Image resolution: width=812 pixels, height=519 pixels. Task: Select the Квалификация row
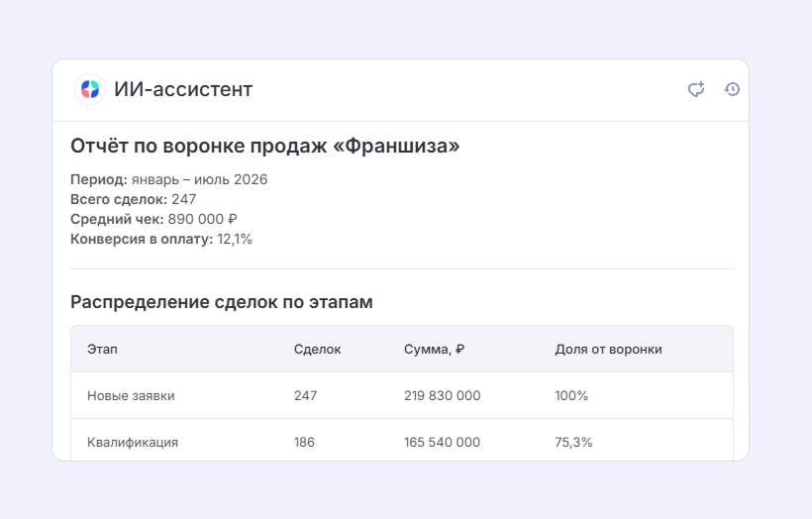402,440
